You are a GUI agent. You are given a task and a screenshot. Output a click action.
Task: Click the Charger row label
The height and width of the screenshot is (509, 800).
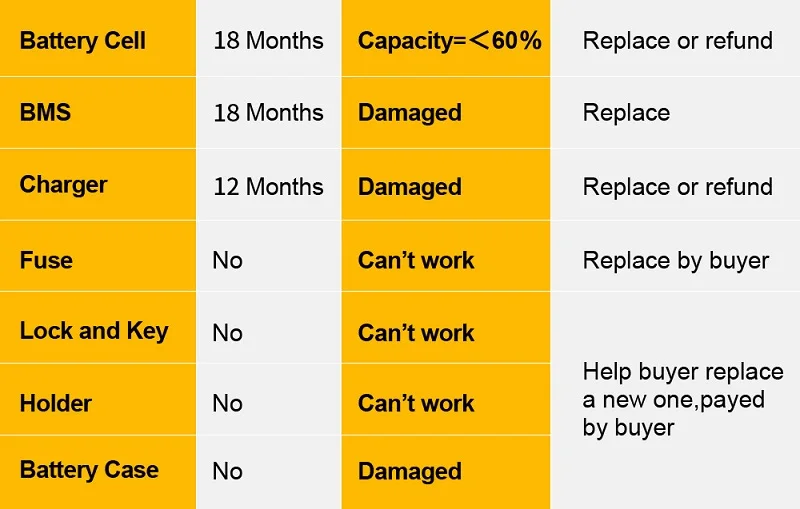pyautogui.click(x=63, y=185)
